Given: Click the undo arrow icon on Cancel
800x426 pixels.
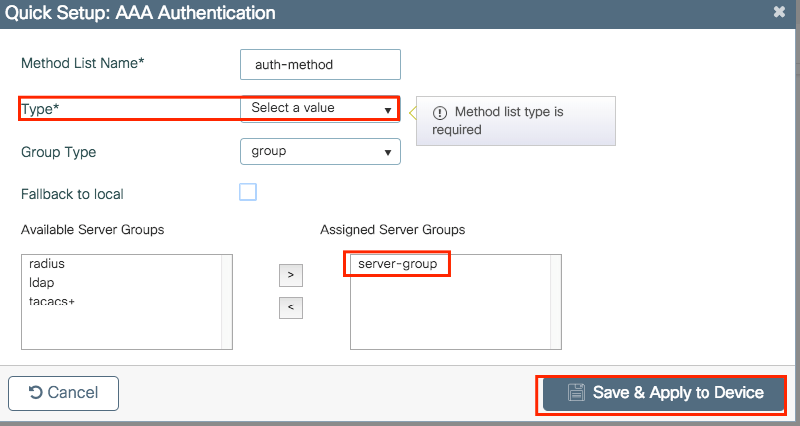Looking at the screenshot, I should pos(36,393).
